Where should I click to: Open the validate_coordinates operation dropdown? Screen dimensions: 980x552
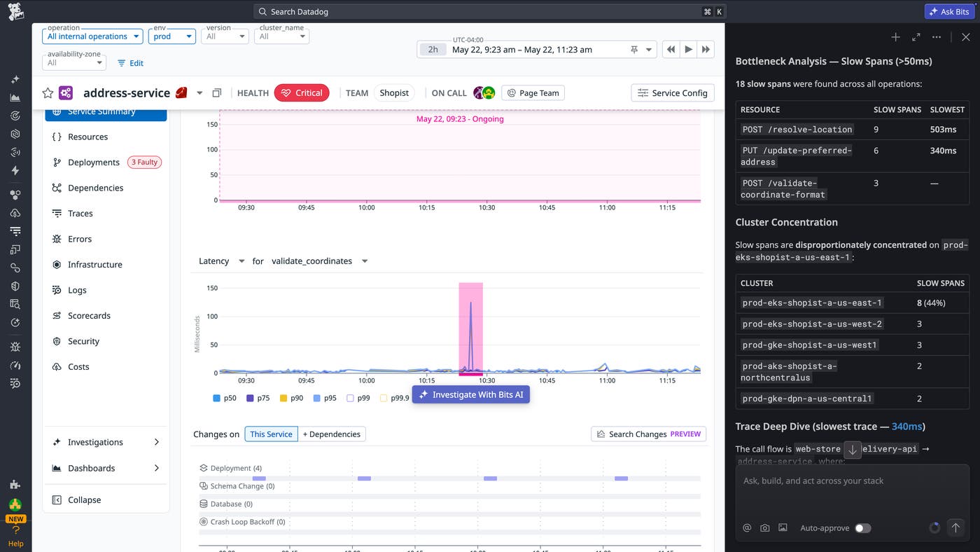pyautogui.click(x=320, y=261)
